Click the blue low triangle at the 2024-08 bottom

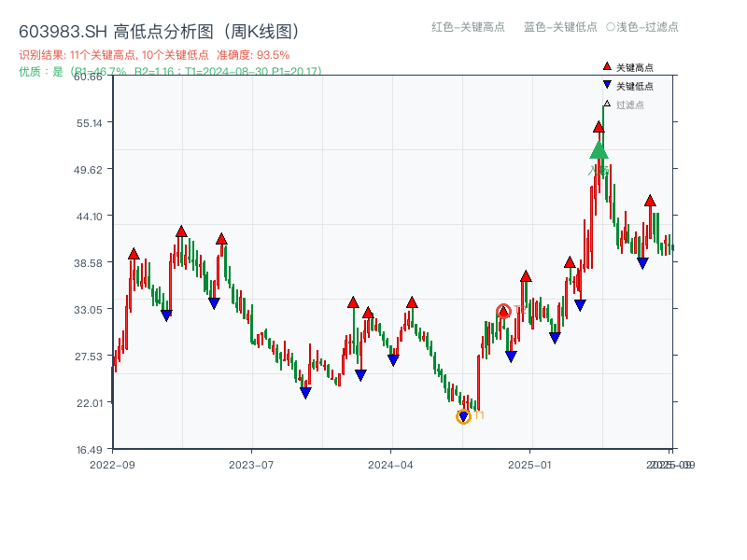464,416
